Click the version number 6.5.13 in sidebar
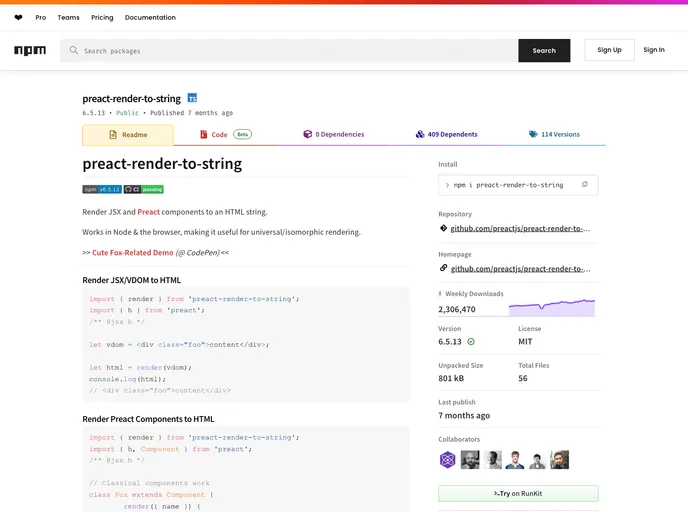Viewport: 688px width, 512px height. click(x=450, y=342)
